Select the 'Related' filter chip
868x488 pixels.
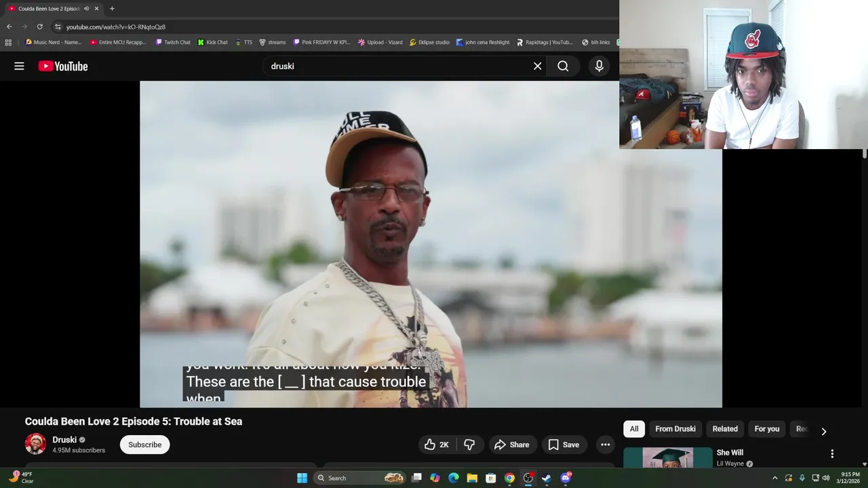click(725, 429)
